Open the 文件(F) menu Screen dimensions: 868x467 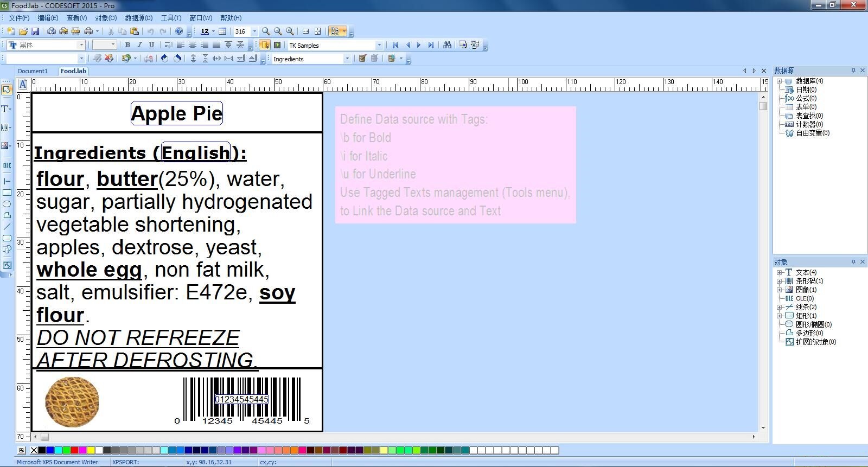click(x=19, y=18)
